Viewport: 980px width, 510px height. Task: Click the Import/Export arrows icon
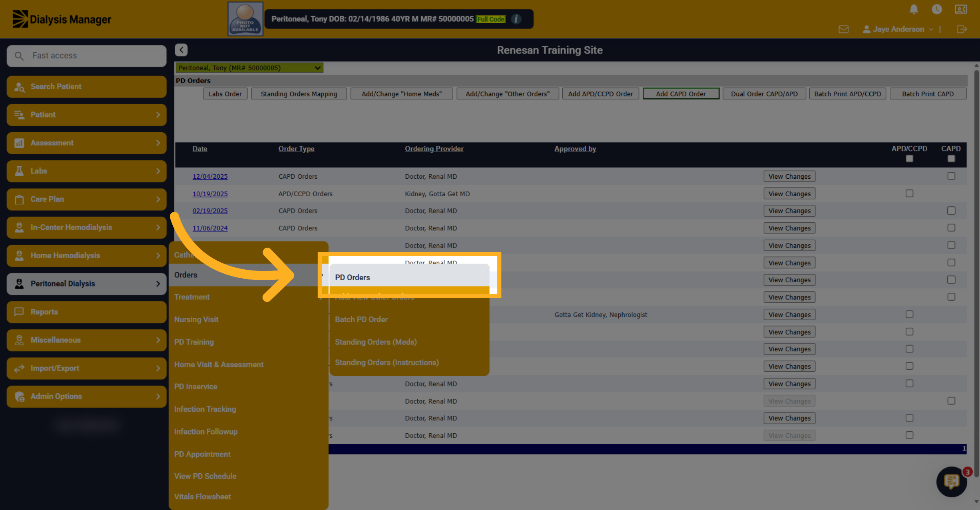pos(19,368)
